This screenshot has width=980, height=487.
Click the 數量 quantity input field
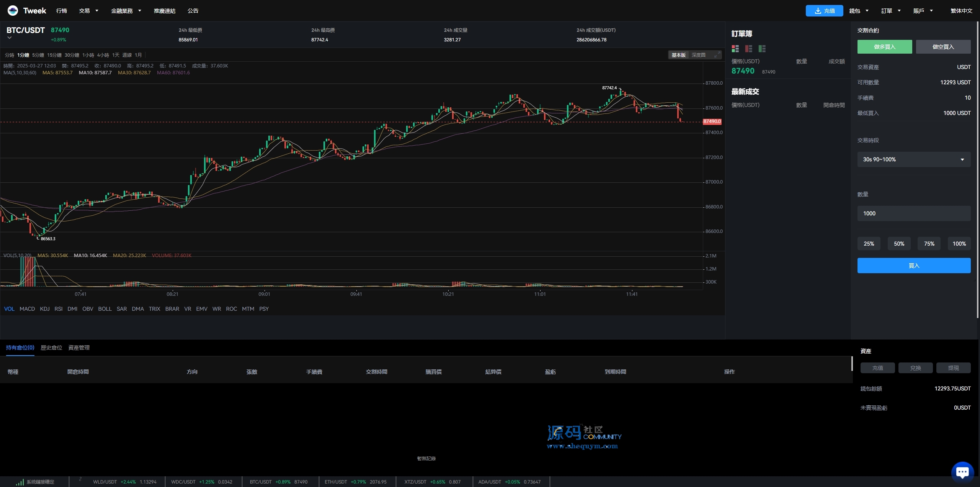(913, 213)
